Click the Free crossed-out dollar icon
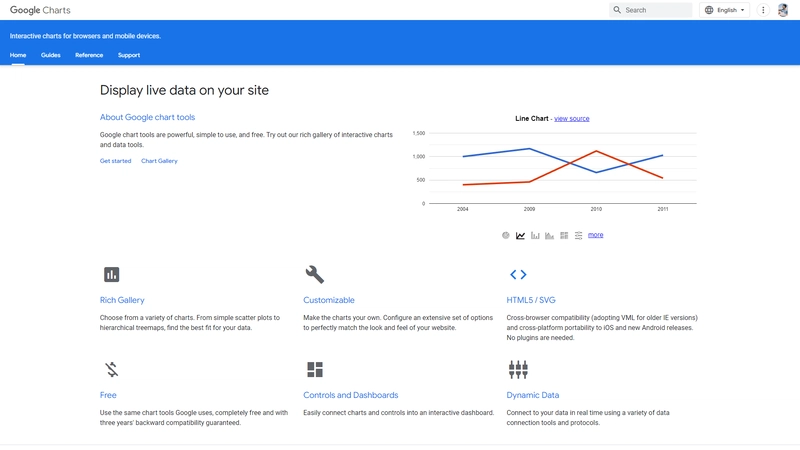This screenshot has height=450, width=800. (112, 369)
